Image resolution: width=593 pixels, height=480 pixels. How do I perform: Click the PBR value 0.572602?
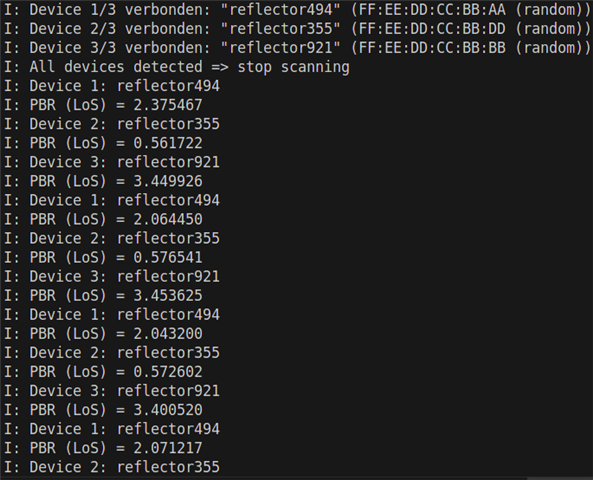(168, 372)
